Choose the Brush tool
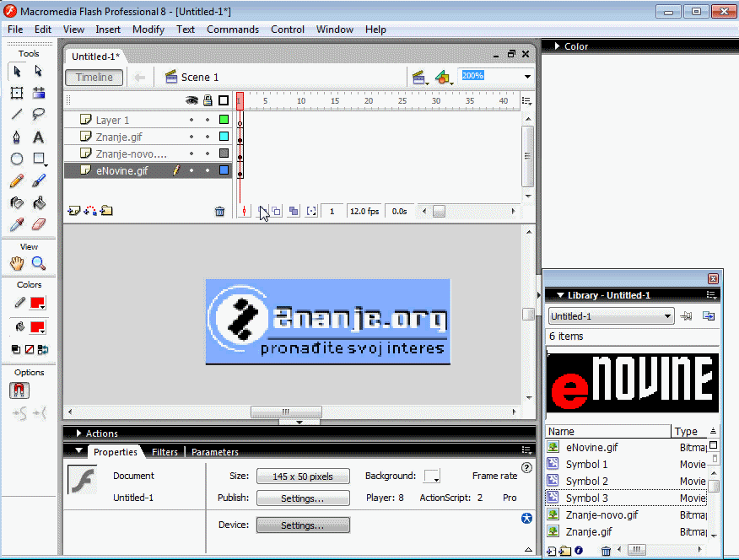This screenshot has height=560, width=739. [x=39, y=180]
